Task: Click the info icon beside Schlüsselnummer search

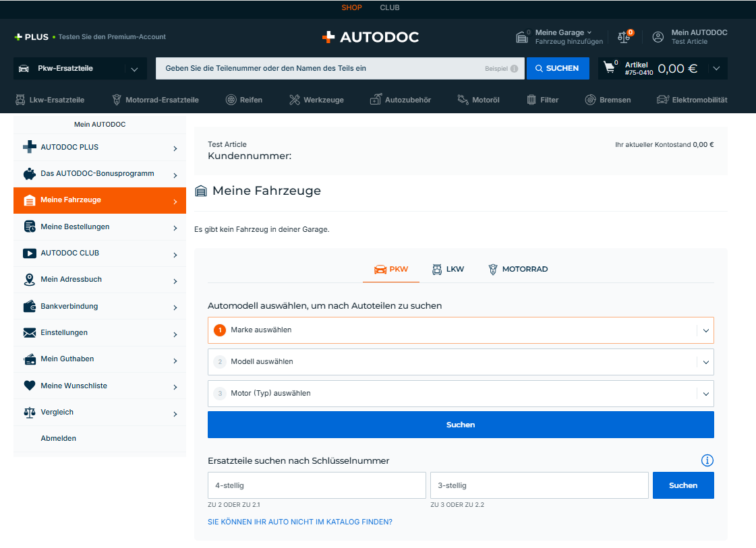Action: click(x=707, y=460)
